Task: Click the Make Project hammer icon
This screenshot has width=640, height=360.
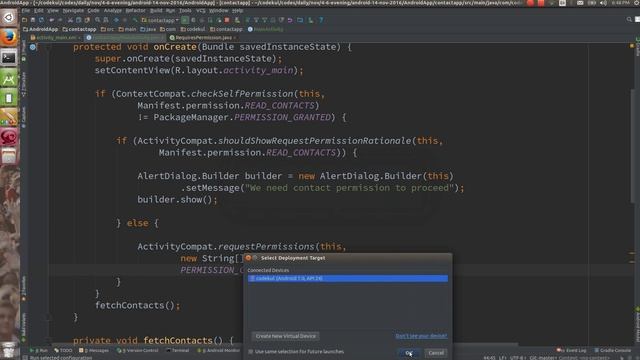Action: (135, 20)
